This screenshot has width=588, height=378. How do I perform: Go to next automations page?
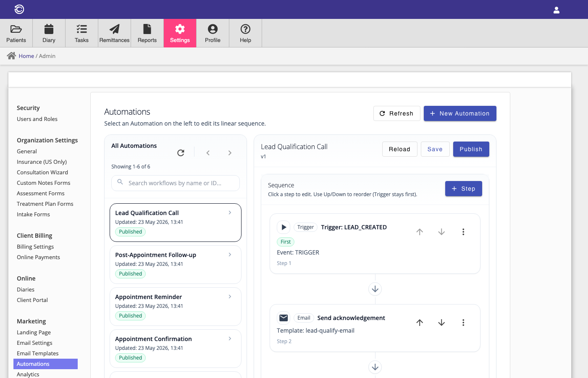230,153
